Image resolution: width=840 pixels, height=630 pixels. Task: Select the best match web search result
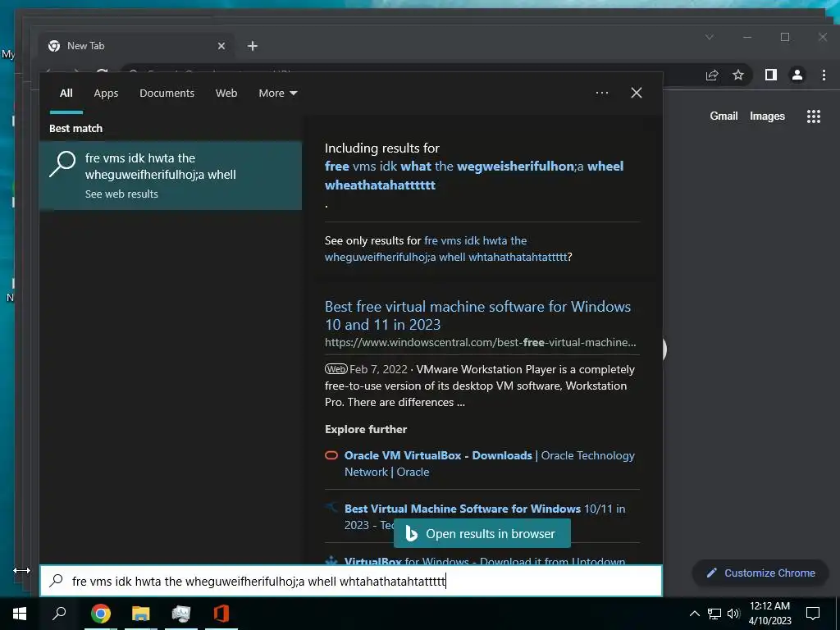[x=171, y=176]
